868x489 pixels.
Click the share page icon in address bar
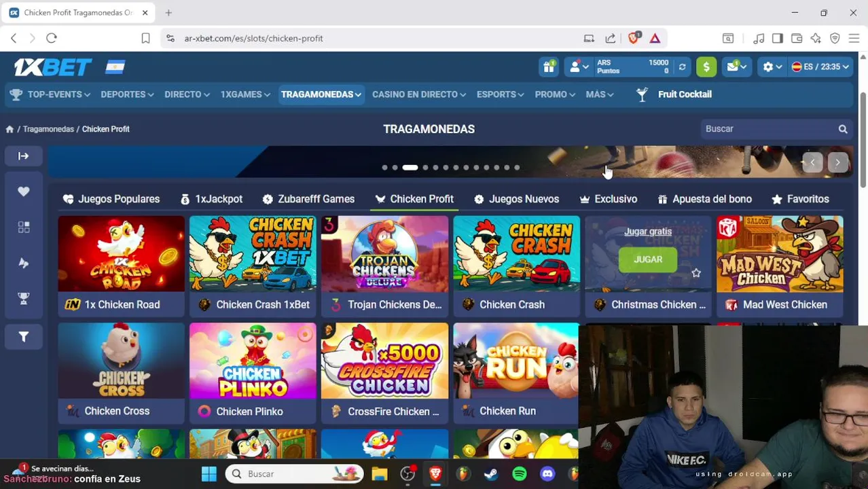(611, 39)
